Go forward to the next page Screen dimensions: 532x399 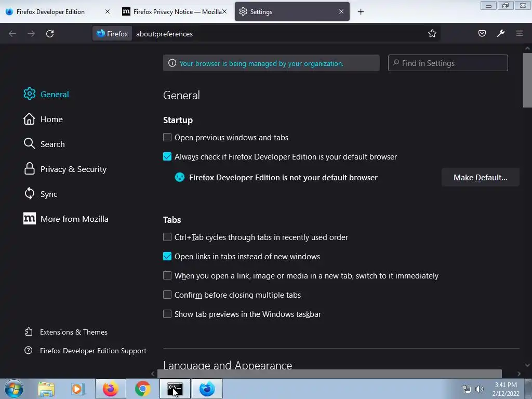pos(31,34)
